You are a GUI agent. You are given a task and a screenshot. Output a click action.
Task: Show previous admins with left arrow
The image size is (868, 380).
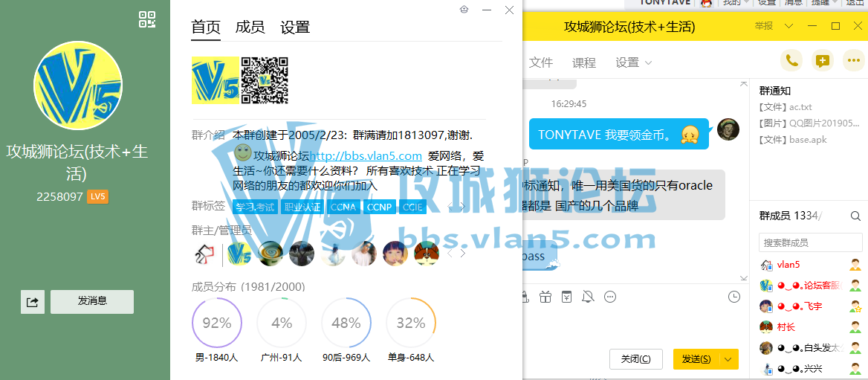point(450,254)
